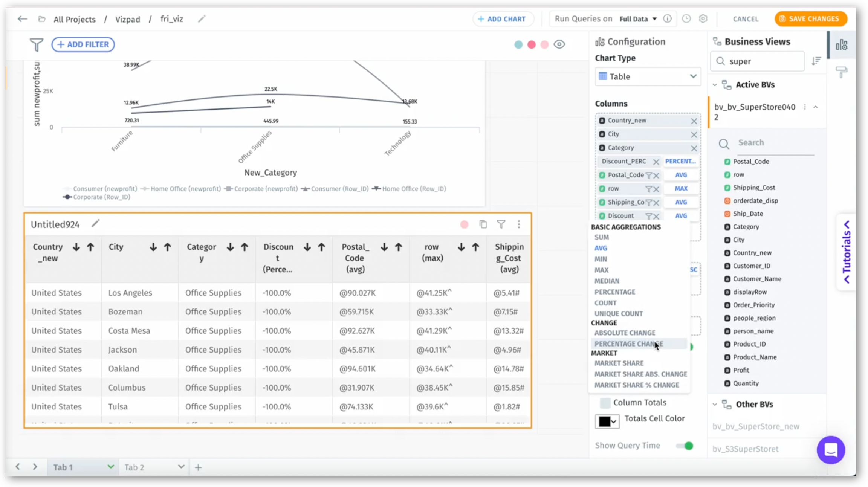Image resolution: width=868 pixels, height=487 pixels.
Task: Turn off the Show Query Time toggle
Action: (685, 446)
